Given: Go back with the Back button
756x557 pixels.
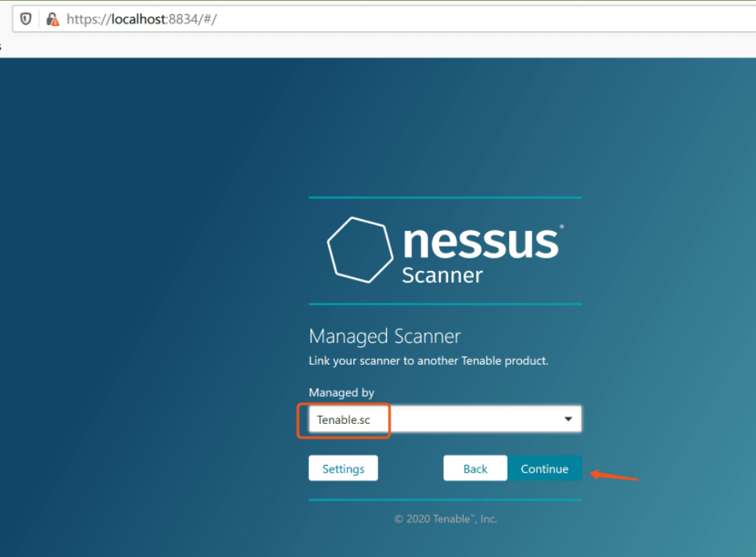Looking at the screenshot, I should [x=475, y=468].
